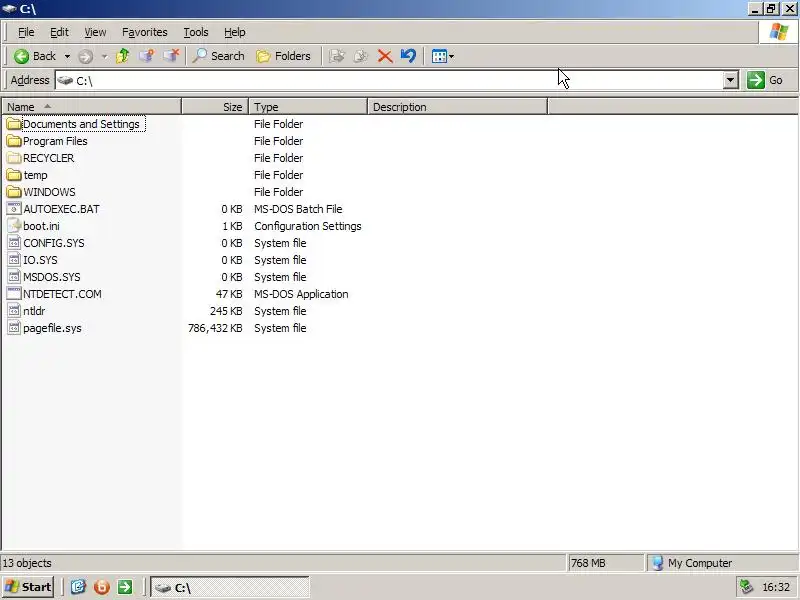The width and height of the screenshot is (800, 600).
Task: Click the file name IO.SYS
Action: click(x=40, y=260)
